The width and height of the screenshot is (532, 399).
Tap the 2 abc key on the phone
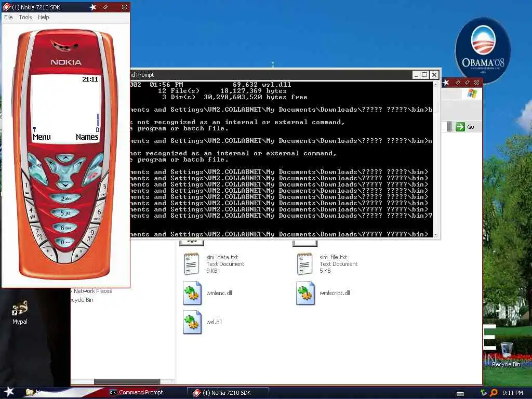65,198
